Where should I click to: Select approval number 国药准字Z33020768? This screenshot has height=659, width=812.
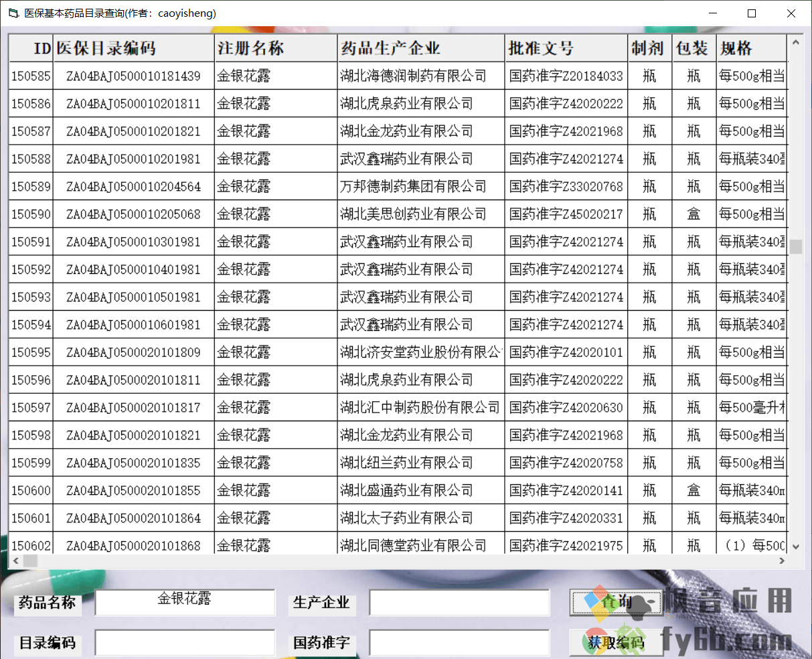pyautogui.click(x=566, y=187)
